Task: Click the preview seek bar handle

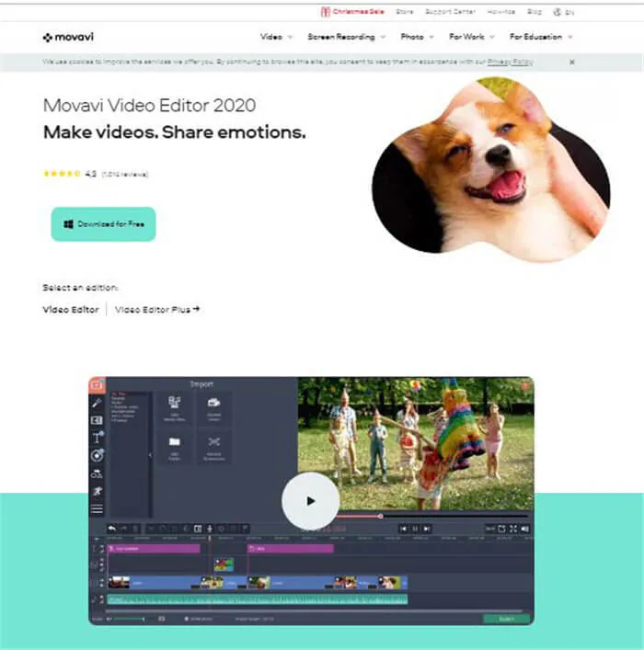Action: pyautogui.click(x=381, y=516)
